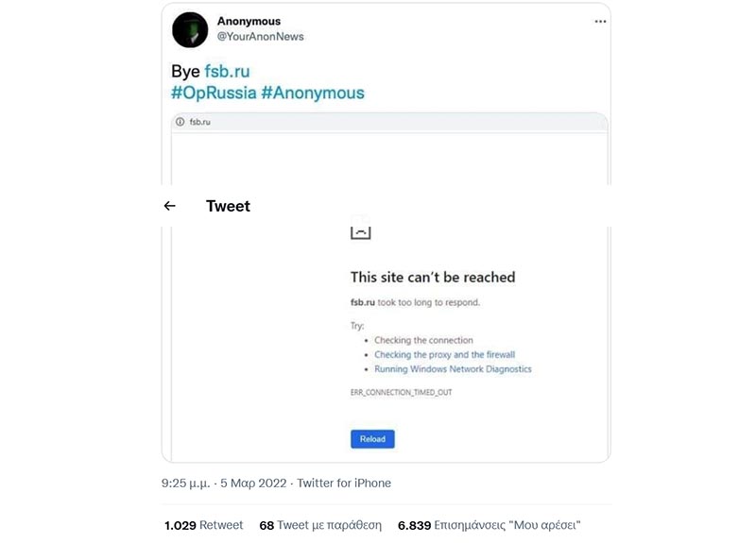The height and width of the screenshot is (543, 756).
Task: Select 'Checking the connection' suggestion
Action: pyautogui.click(x=423, y=340)
